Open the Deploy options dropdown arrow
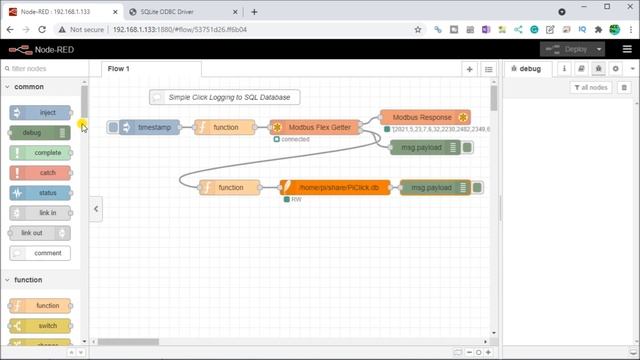The height and width of the screenshot is (360, 640). [x=599, y=49]
